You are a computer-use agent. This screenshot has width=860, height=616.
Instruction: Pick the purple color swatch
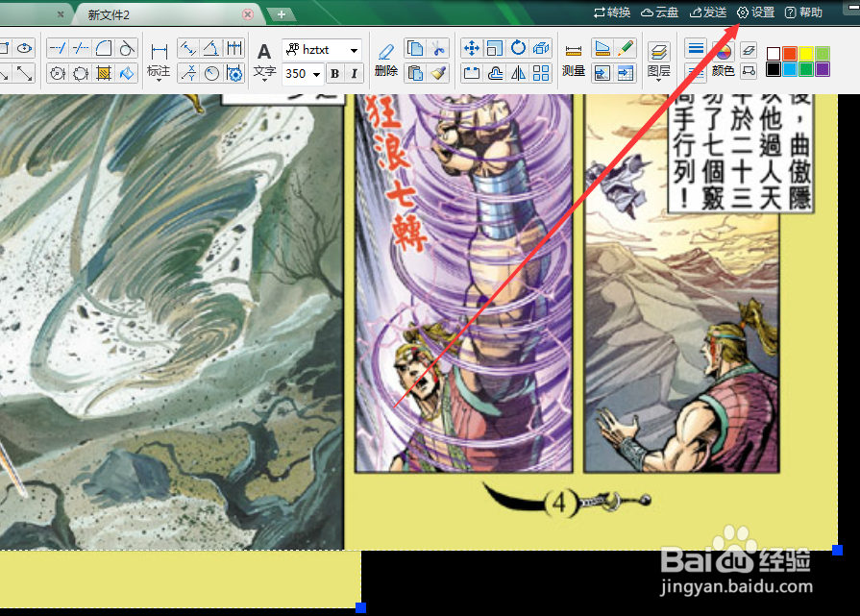point(823,69)
